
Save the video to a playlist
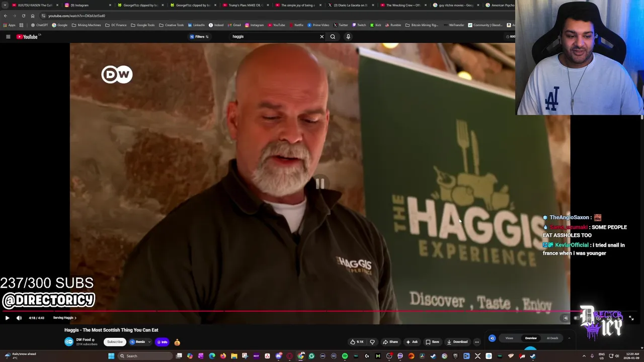tap(432, 342)
